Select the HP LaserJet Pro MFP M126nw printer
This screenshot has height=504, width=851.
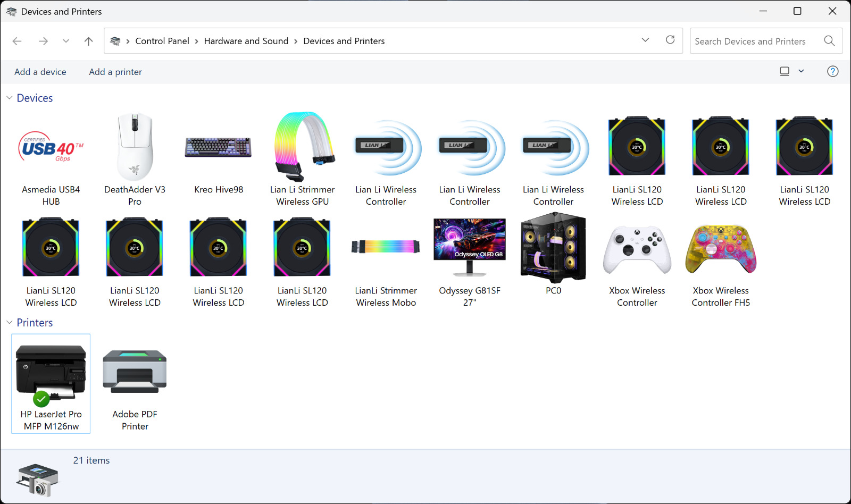click(x=51, y=384)
